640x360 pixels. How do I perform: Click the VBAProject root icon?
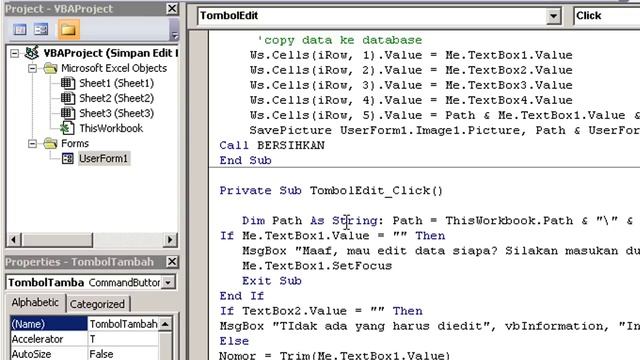[32, 53]
